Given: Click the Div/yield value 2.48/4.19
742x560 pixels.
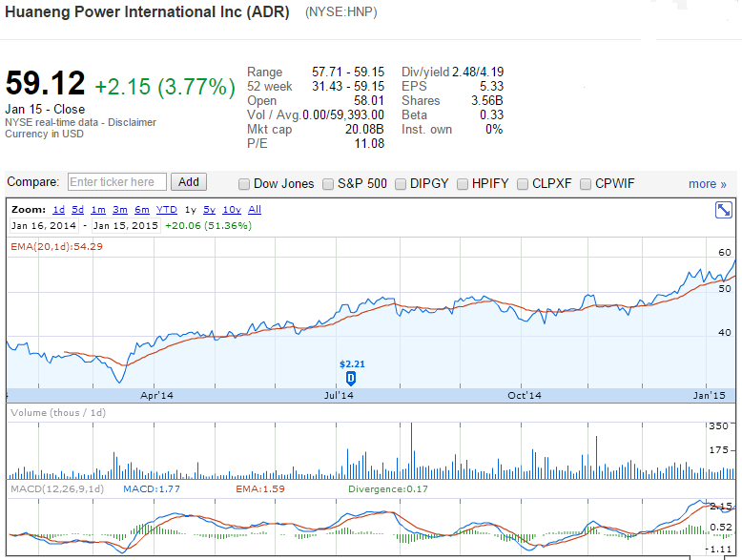Looking at the screenshot, I should (x=478, y=72).
